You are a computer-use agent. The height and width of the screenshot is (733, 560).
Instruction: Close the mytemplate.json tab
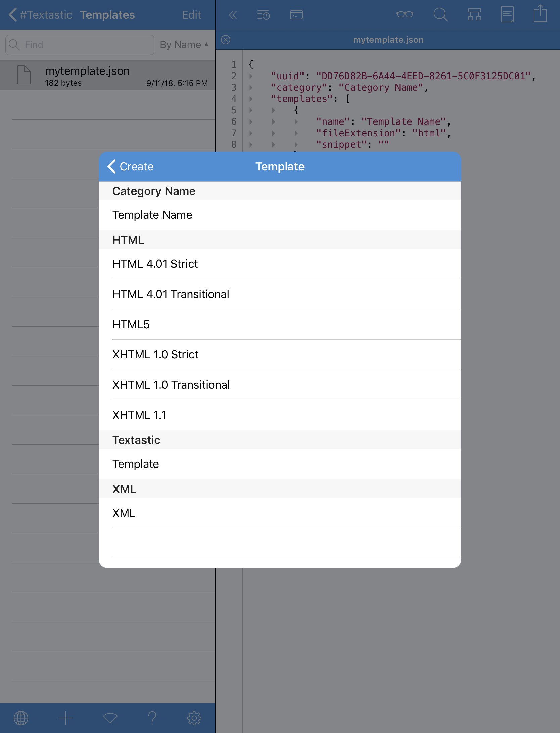pos(226,40)
